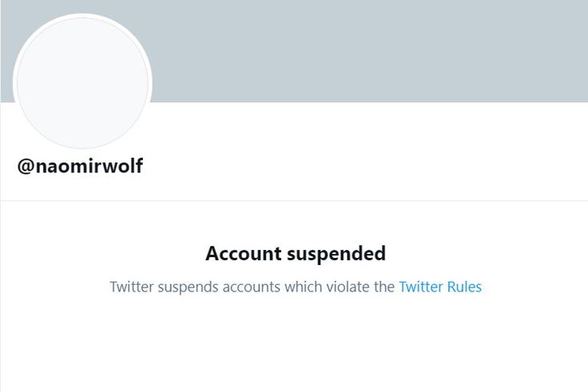The image size is (588, 392).
Task: Click the word Rules in blue link
Action: [464, 287]
